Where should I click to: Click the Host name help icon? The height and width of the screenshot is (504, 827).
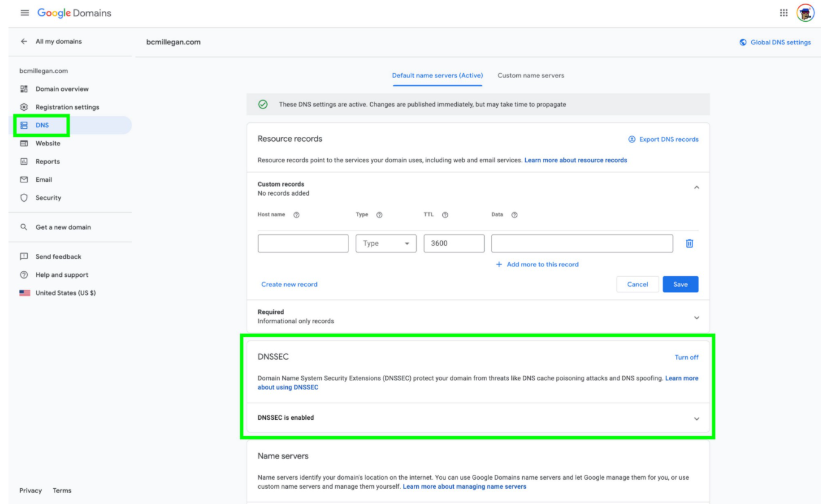point(296,215)
